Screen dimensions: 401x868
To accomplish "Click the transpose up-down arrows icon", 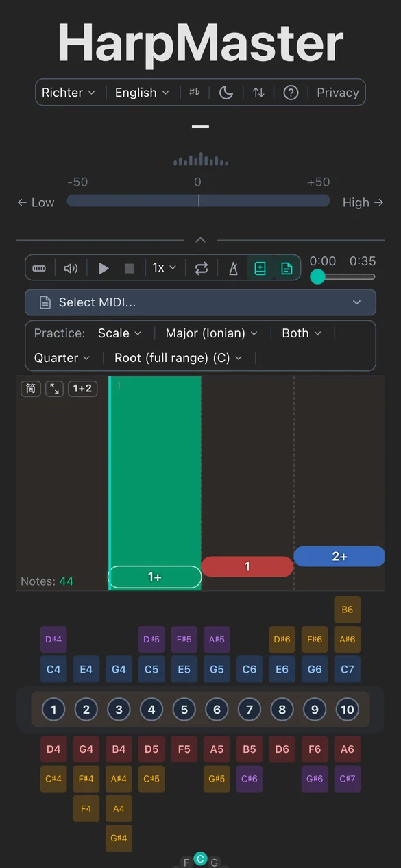I will 258,92.
